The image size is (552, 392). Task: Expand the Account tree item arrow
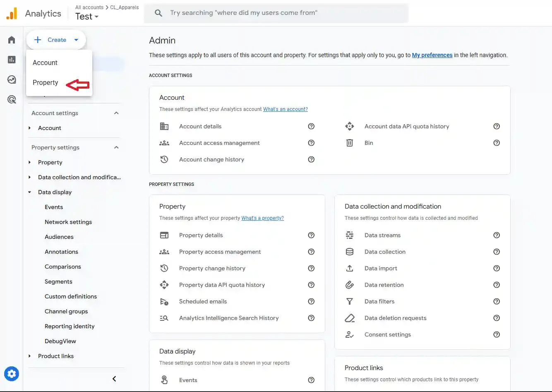pyautogui.click(x=29, y=128)
